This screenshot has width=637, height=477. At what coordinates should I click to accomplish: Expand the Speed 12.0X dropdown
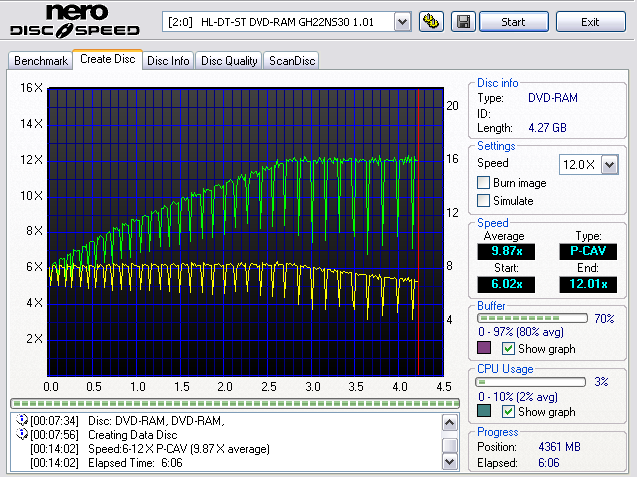click(609, 164)
